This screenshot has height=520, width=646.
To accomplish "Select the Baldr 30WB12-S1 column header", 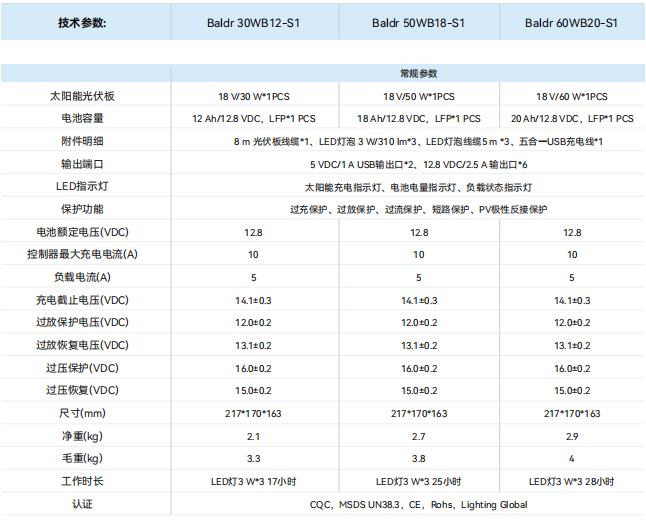I will [253, 23].
